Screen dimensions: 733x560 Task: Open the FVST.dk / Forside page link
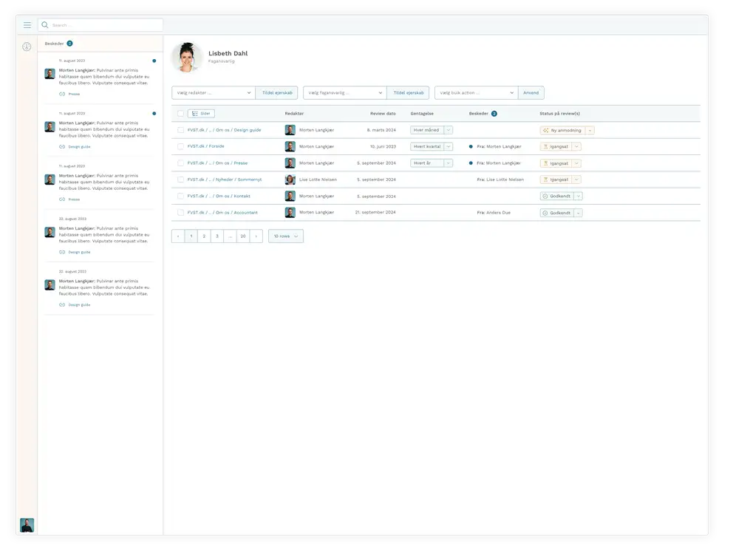click(205, 146)
